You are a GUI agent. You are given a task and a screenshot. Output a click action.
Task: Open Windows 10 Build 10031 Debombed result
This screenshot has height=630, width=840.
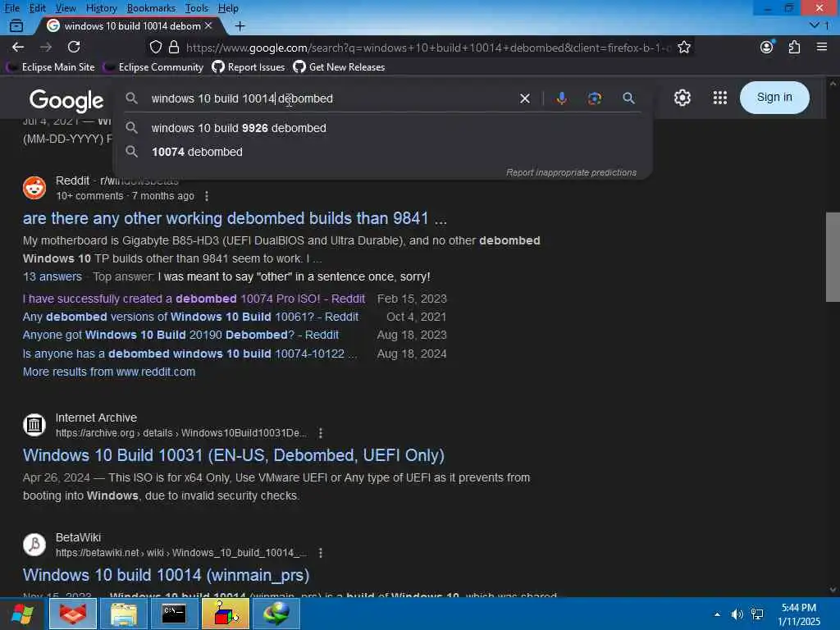point(234,455)
